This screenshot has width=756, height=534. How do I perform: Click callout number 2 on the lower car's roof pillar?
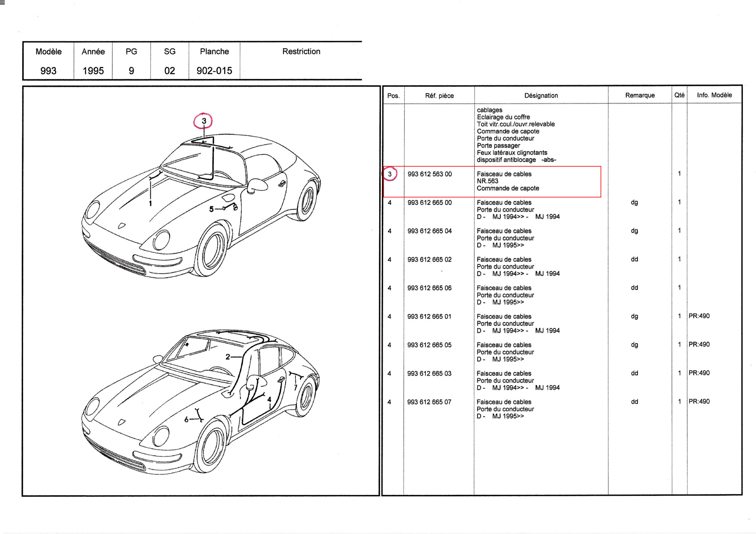point(228,357)
